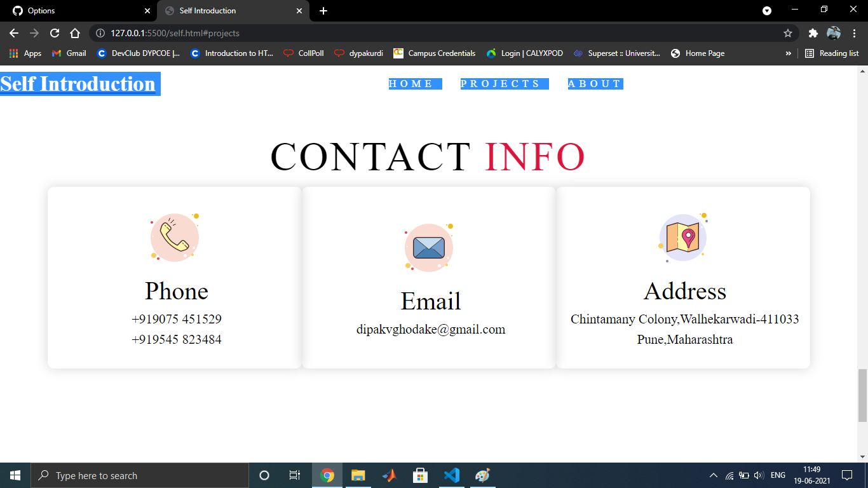Open Campus Credentials bookmark
Image resolution: width=868 pixels, height=488 pixels.
(435, 53)
